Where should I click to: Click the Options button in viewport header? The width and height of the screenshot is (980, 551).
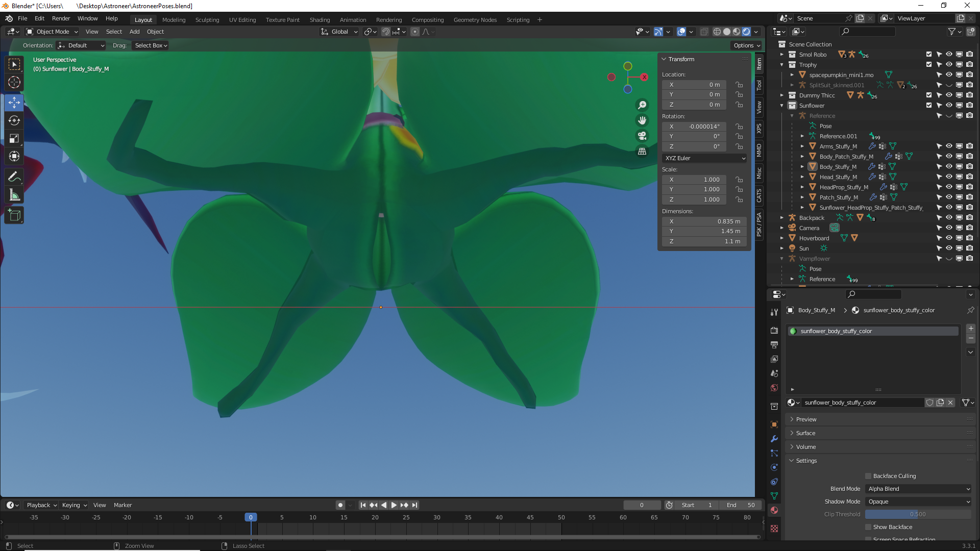click(x=747, y=45)
